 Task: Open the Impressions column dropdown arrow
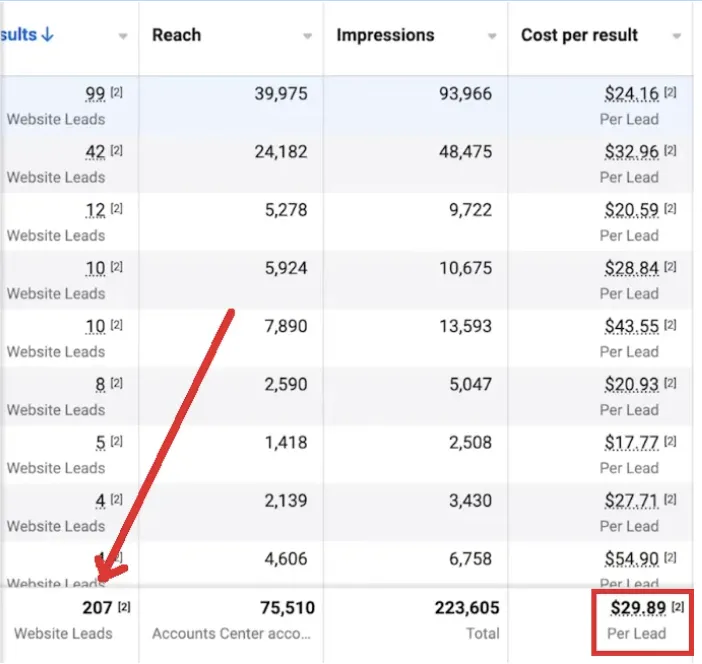(492, 36)
